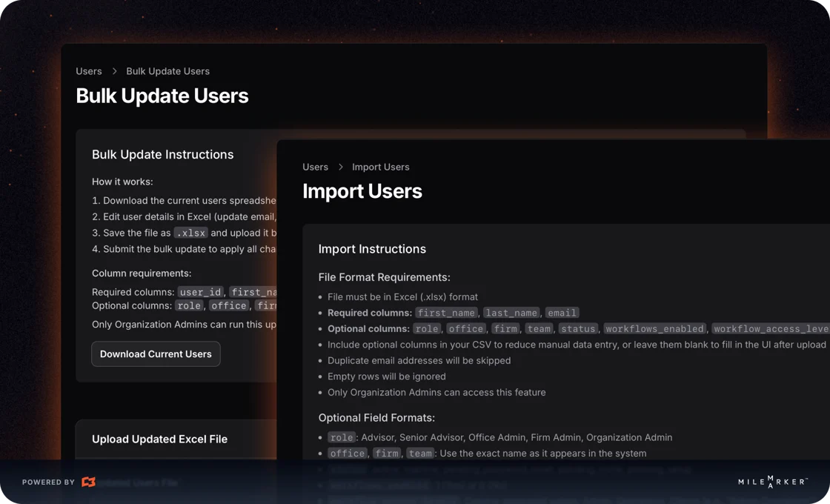Click the user_id tag in Bulk Update window
This screenshot has height=504, width=830.
click(x=200, y=292)
